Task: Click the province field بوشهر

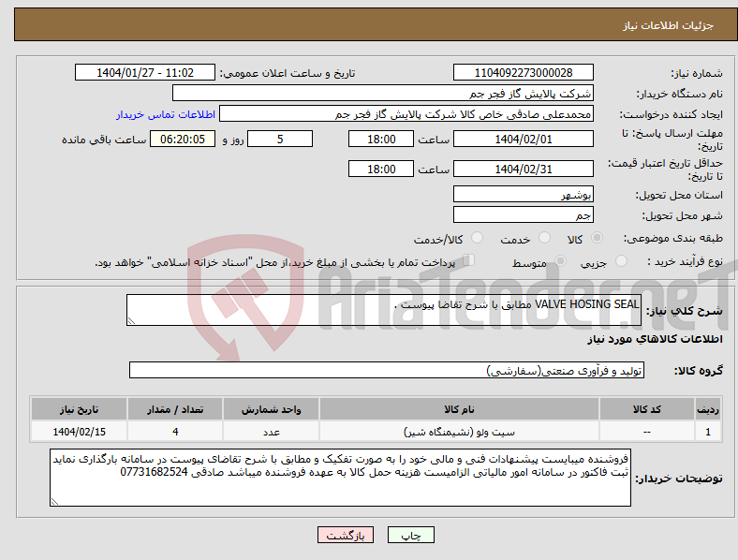Action: (523, 195)
